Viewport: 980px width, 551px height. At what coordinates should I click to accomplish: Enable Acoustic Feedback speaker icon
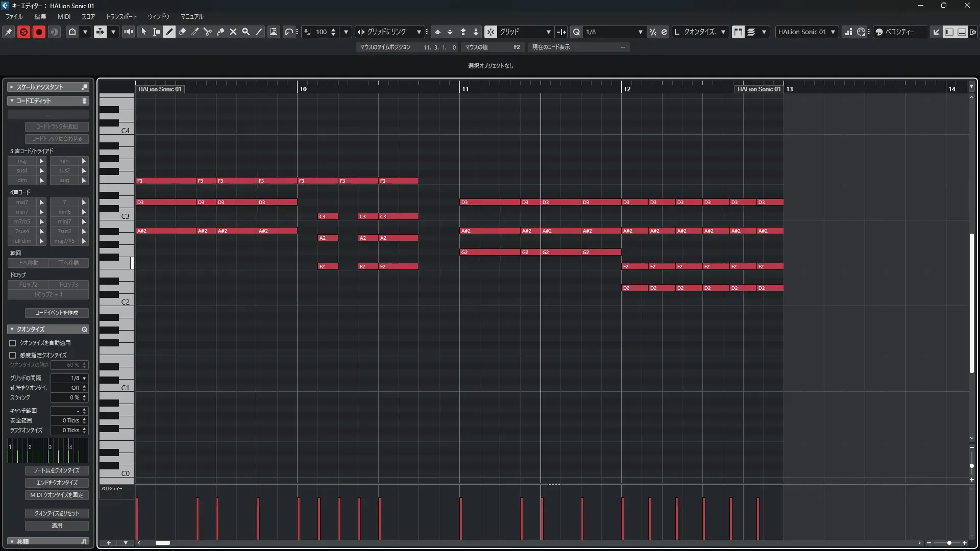(129, 32)
